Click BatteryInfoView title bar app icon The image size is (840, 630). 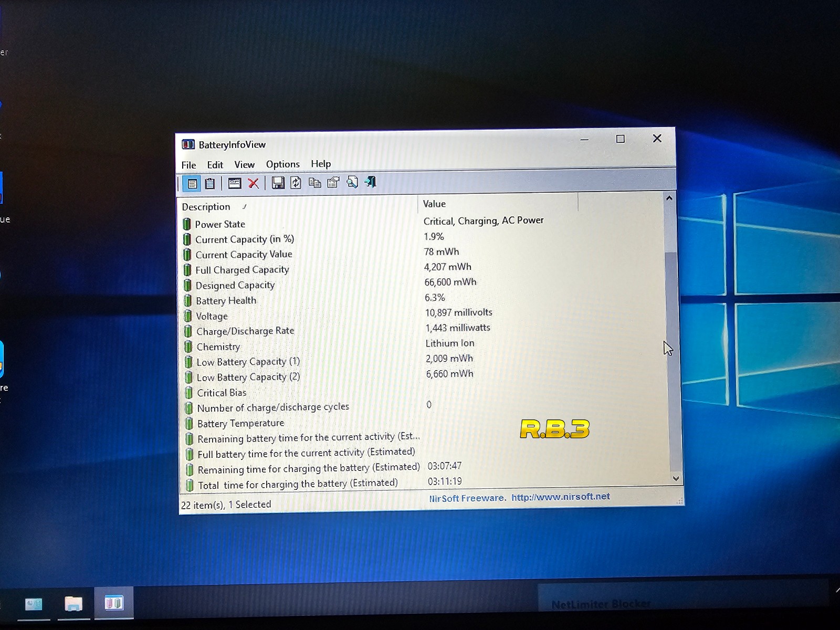click(188, 144)
